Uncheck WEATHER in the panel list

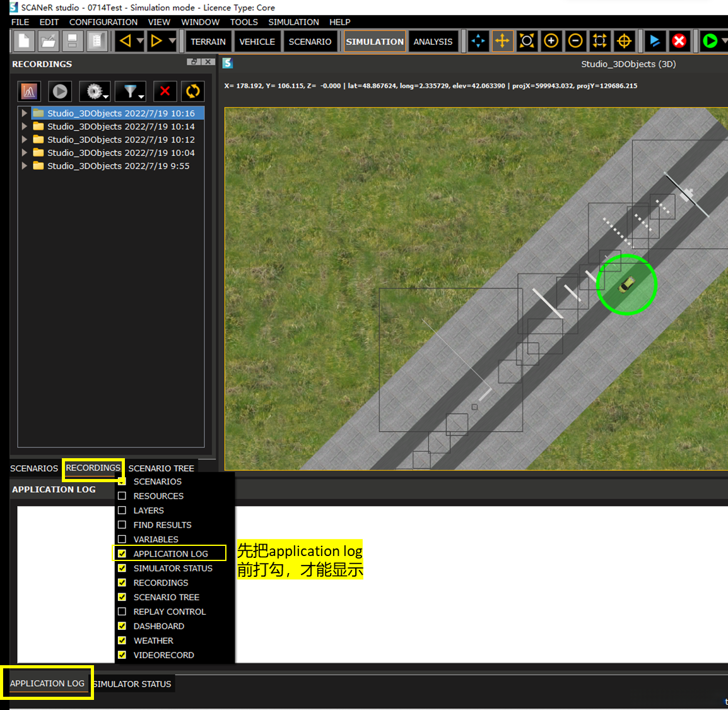point(122,641)
